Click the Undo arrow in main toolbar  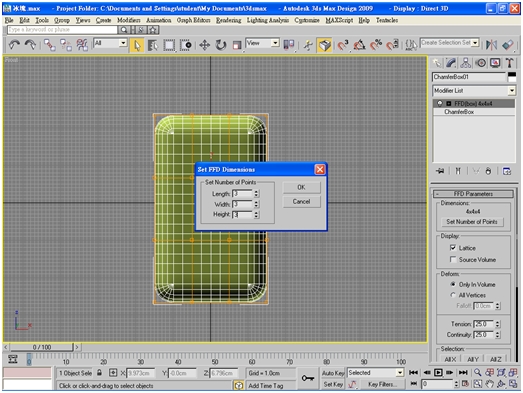(x=14, y=44)
